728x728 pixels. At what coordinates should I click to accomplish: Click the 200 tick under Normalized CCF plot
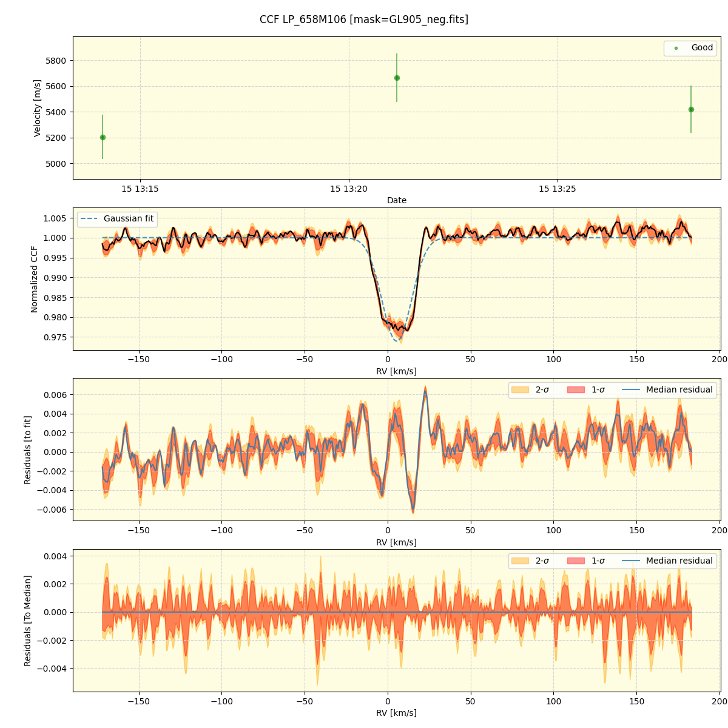point(720,360)
